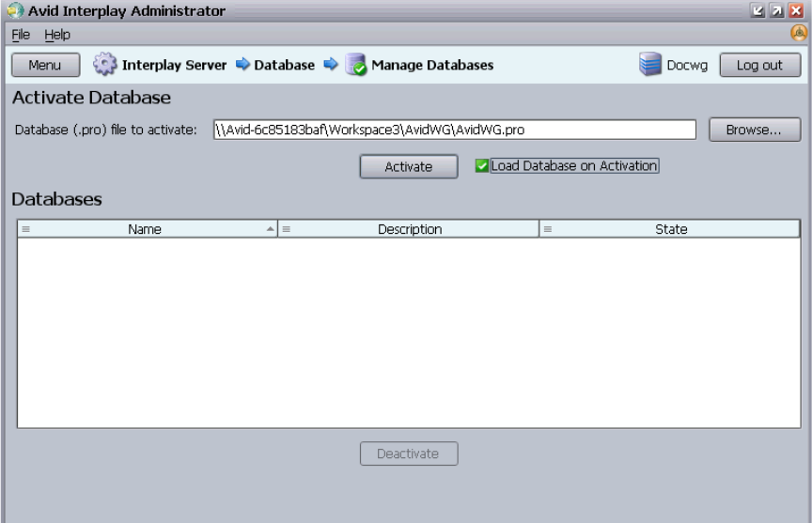Viewport: 812px width, 523px height.
Task: Click the Manage Databases icon
Action: pyautogui.click(x=356, y=65)
